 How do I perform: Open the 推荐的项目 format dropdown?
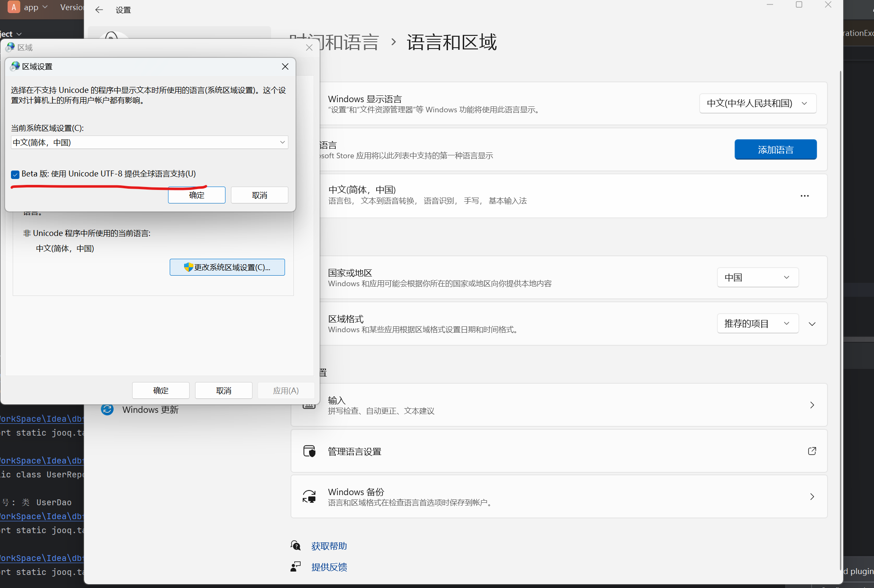757,323
